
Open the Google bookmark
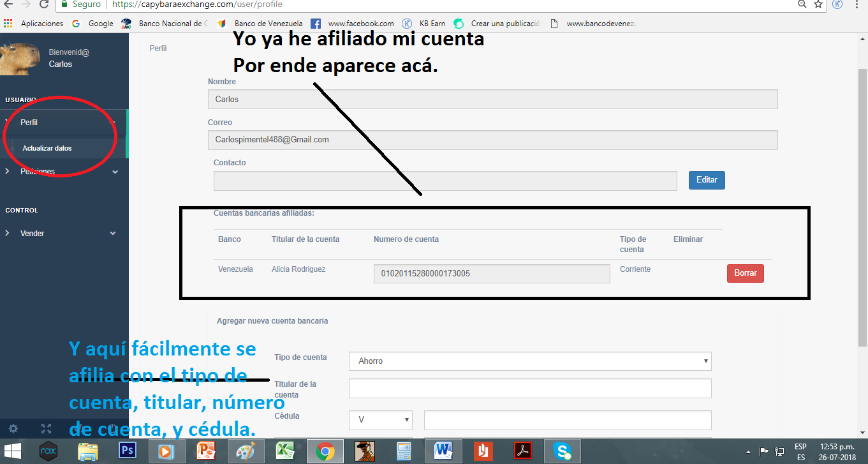click(93, 24)
